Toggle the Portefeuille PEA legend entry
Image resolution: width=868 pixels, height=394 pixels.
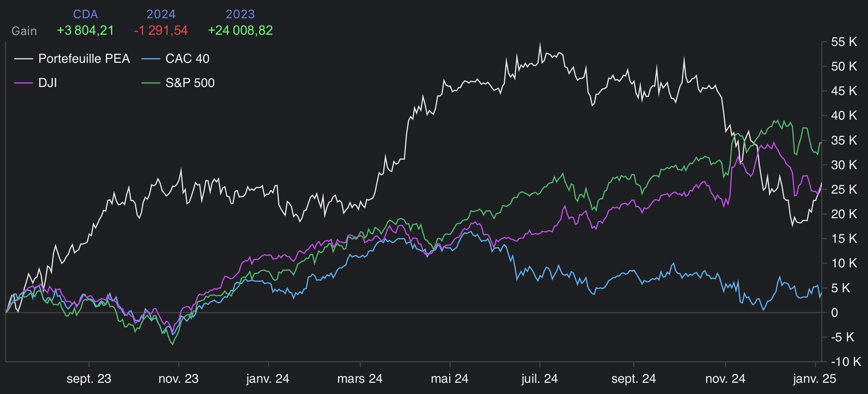[x=84, y=59]
